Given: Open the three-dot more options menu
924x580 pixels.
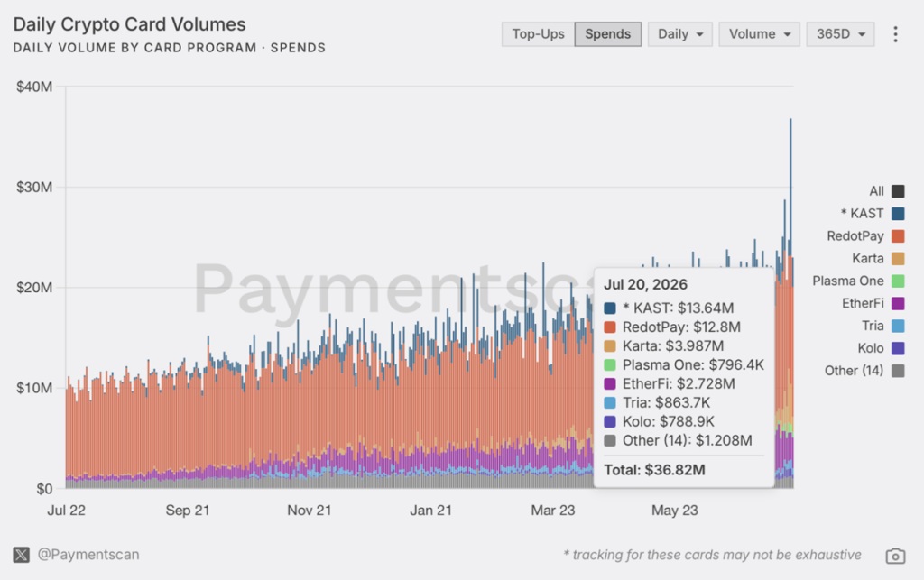Looking at the screenshot, I should click(x=895, y=34).
